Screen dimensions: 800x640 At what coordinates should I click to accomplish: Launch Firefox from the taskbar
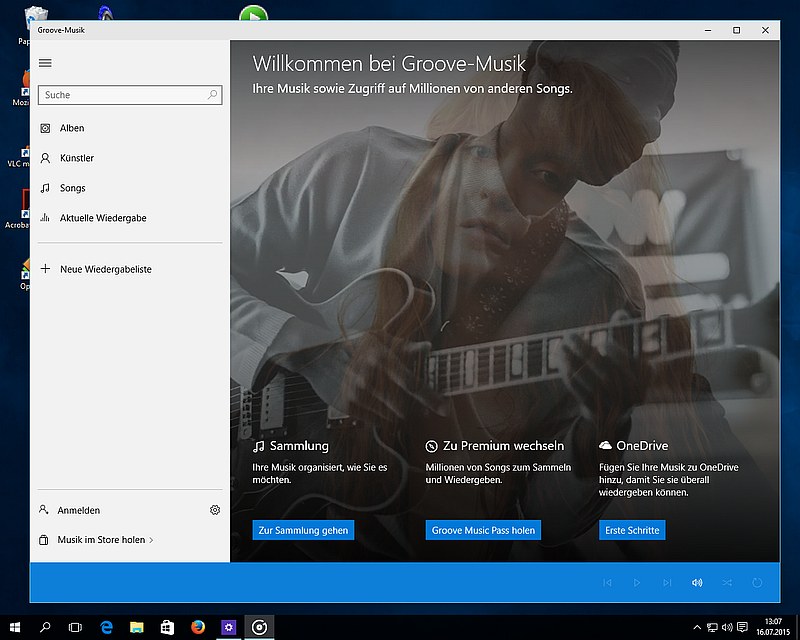tap(198, 627)
